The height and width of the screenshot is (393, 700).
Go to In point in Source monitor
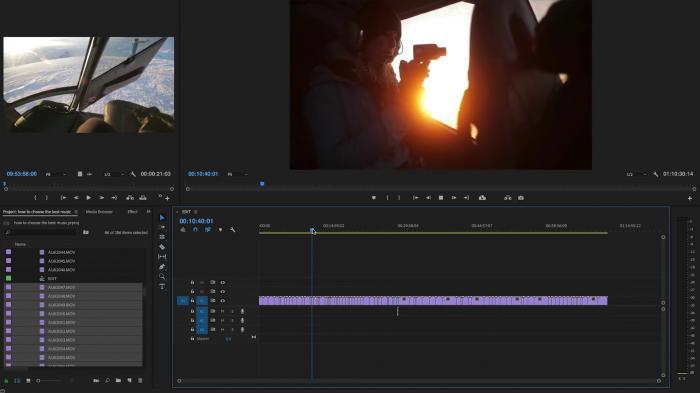pos(63,197)
